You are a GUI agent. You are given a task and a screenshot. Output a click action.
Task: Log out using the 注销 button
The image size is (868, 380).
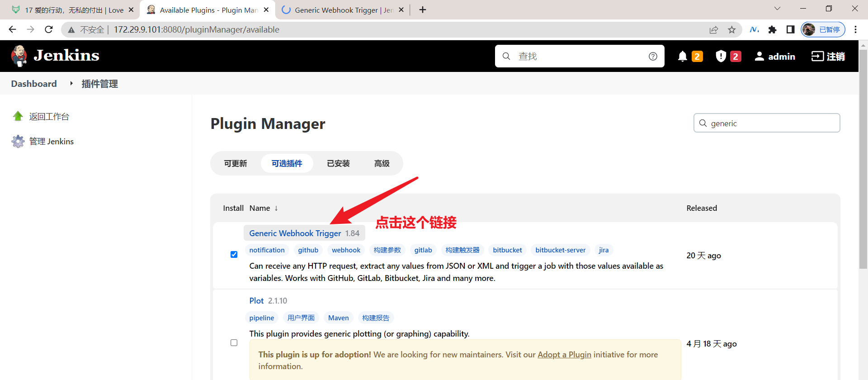coord(828,56)
